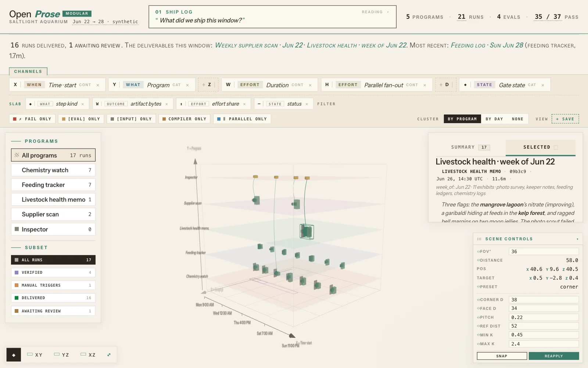
Task: Click the Snap button
Action: 502,356
